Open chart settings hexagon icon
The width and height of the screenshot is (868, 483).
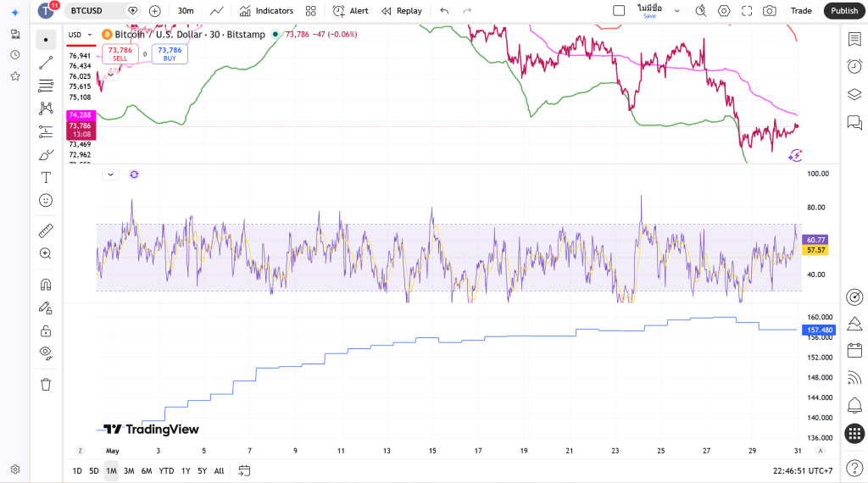[x=724, y=10]
